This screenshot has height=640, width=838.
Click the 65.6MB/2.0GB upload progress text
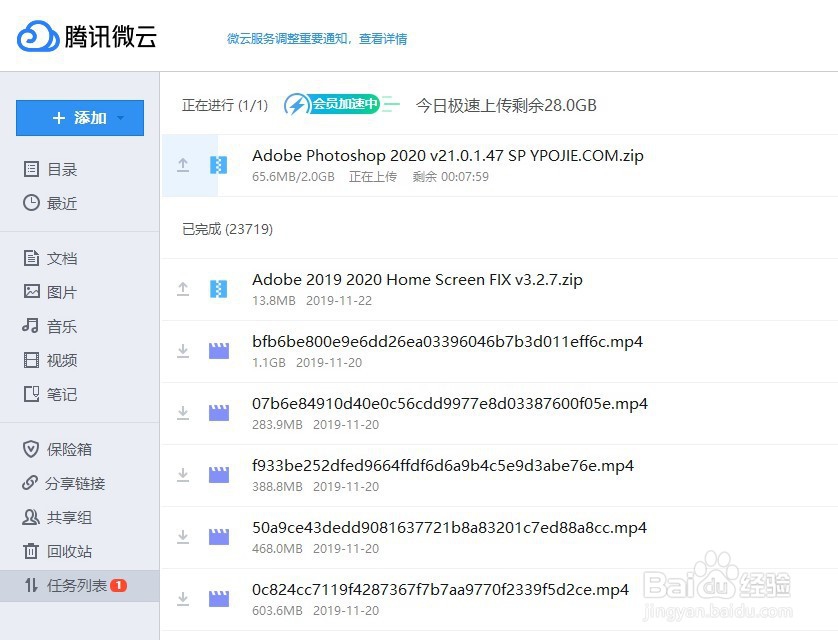tap(293, 177)
